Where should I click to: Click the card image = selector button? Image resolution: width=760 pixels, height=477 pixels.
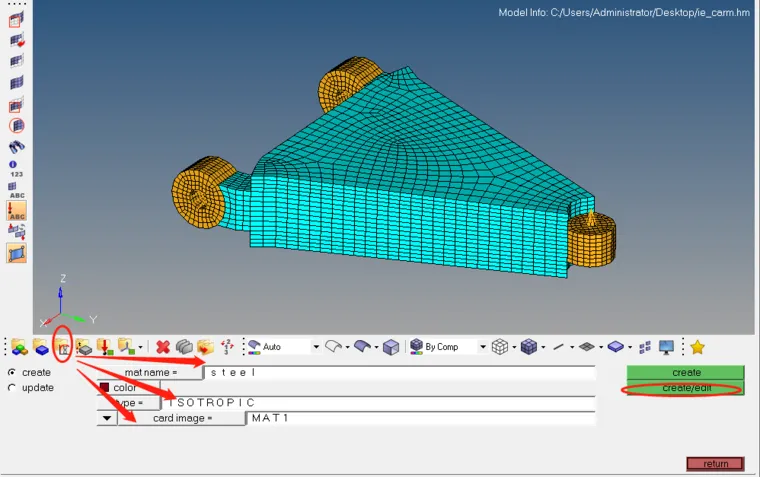point(182,418)
